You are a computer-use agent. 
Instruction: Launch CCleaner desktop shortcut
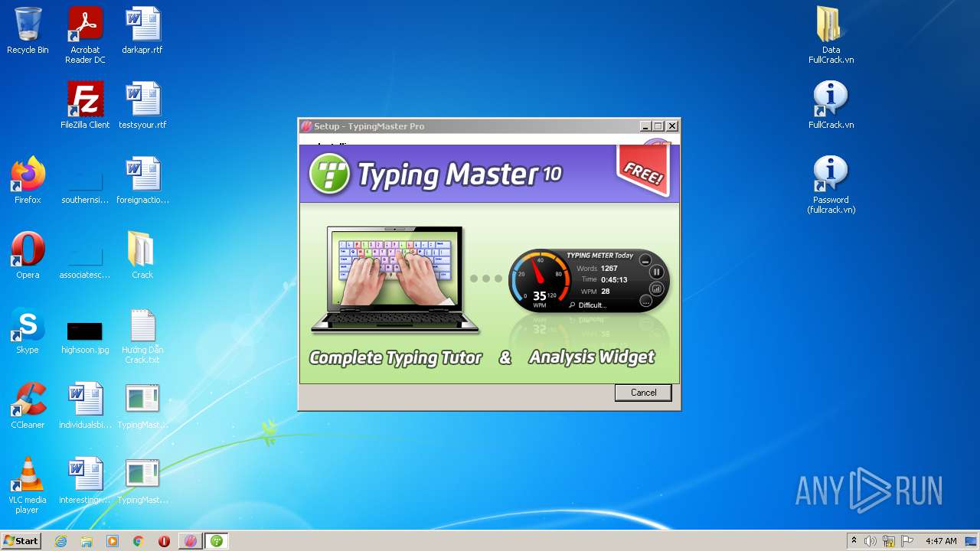[x=28, y=406]
